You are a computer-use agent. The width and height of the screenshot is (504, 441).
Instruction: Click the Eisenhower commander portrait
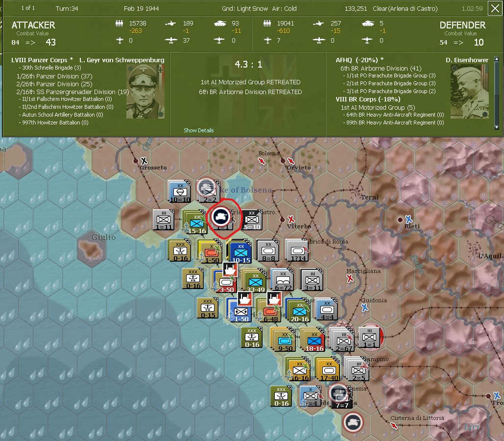click(x=470, y=92)
